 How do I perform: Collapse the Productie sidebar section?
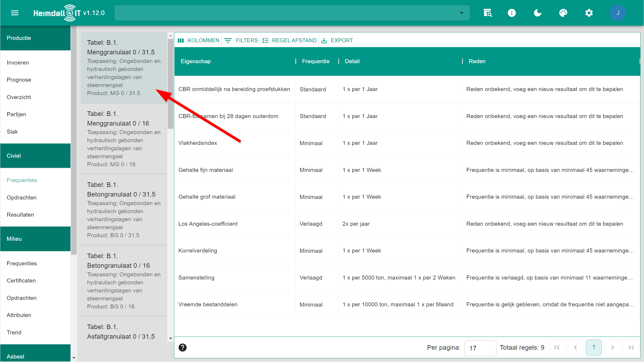tap(35, 38)
